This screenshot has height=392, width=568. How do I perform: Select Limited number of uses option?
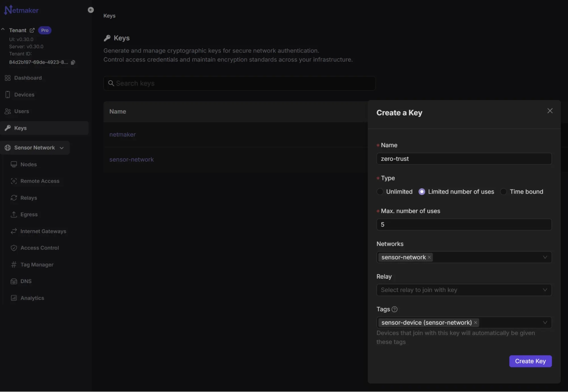coord(422,192)
